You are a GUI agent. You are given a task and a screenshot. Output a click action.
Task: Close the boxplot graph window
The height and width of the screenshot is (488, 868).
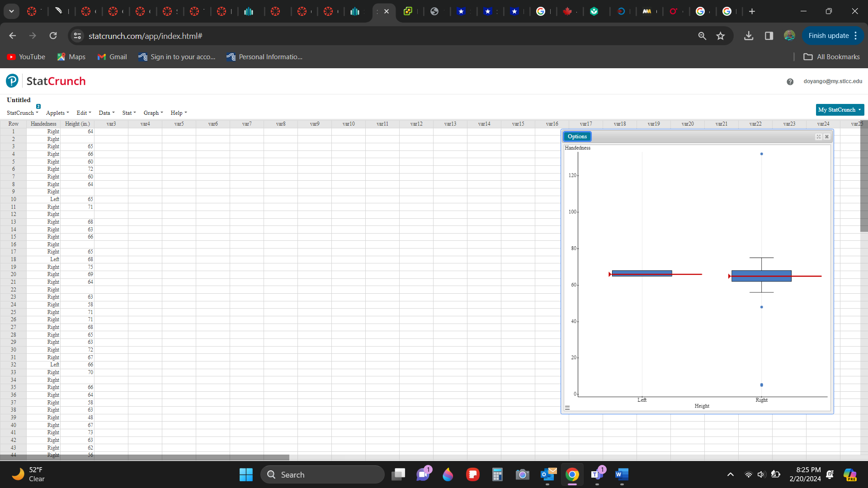coord(827,136)
